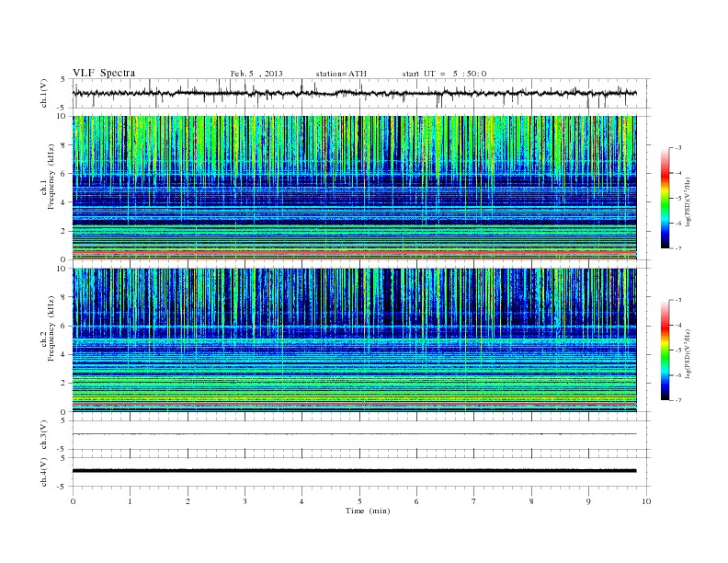Select the date text "Feb. 5, 2013"

[256, 74]
